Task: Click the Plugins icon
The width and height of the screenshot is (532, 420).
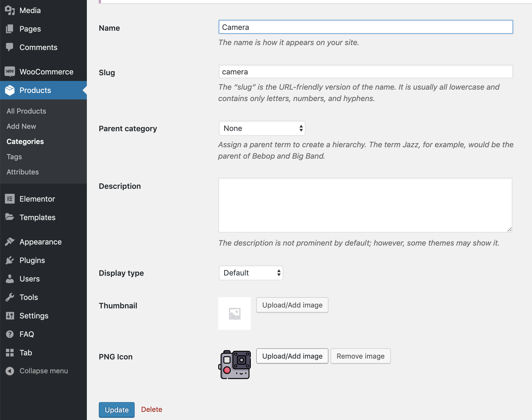Action: [10, 260]
